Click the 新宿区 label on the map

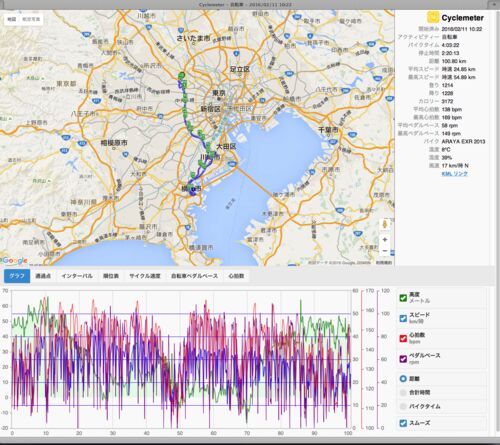(x=210, y=109)
